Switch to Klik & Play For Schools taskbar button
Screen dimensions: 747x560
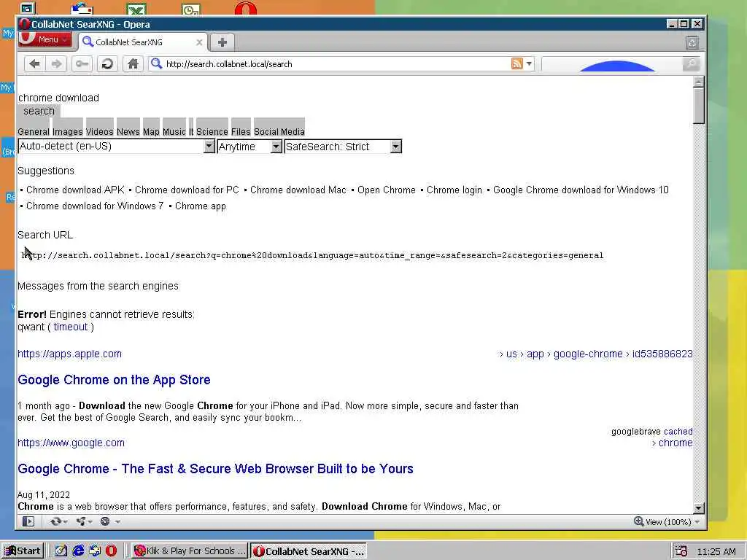[x=190, y=551]
